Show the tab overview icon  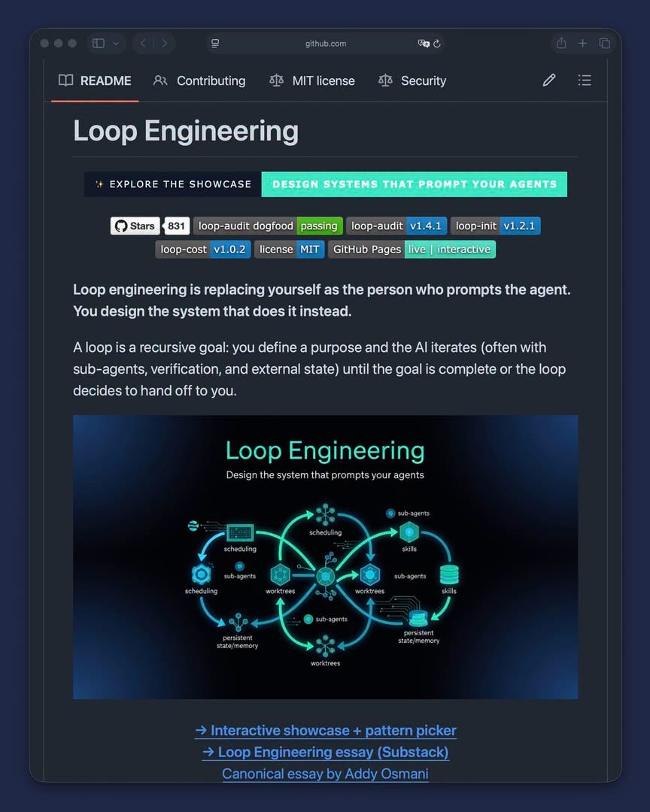604,44
